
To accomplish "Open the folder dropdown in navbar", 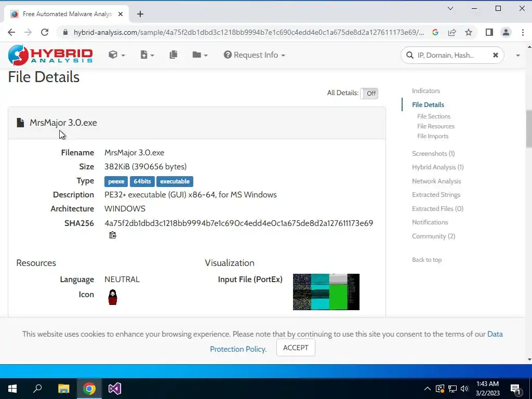I will 200,55.
